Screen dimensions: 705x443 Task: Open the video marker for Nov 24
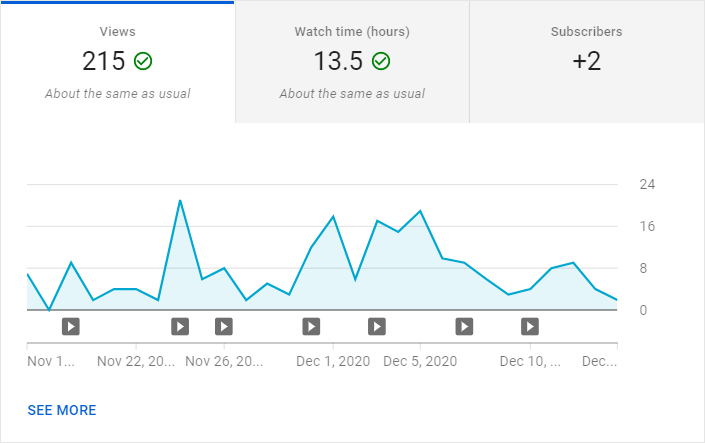coord(180,327)
